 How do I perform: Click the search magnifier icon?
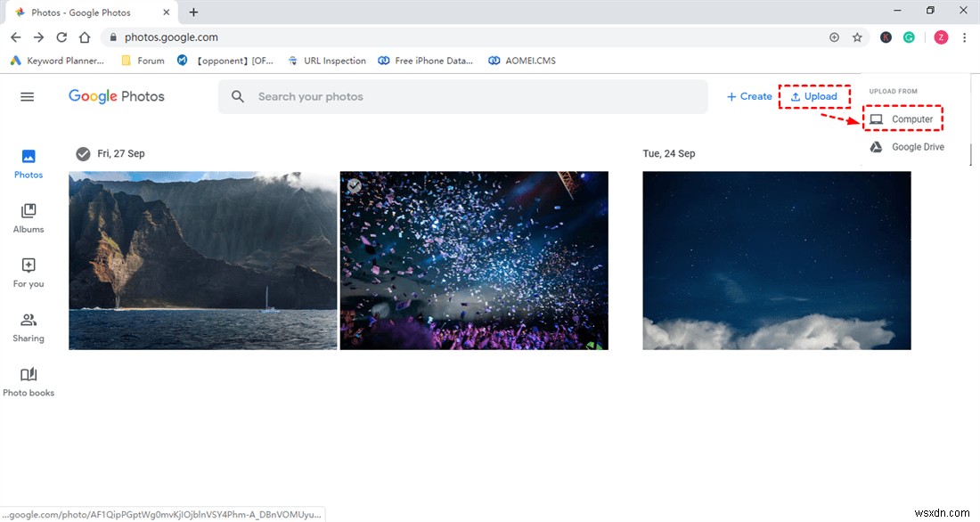click(x=238, y=96)
